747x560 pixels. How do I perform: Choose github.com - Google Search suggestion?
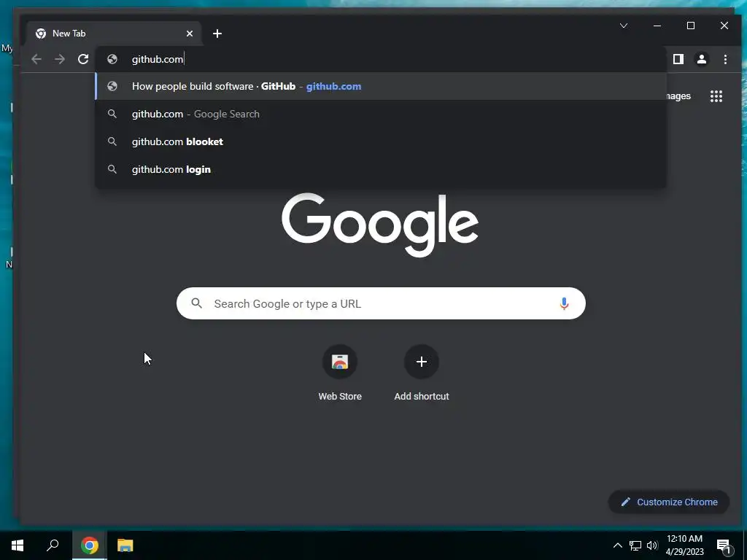[381, 114]
